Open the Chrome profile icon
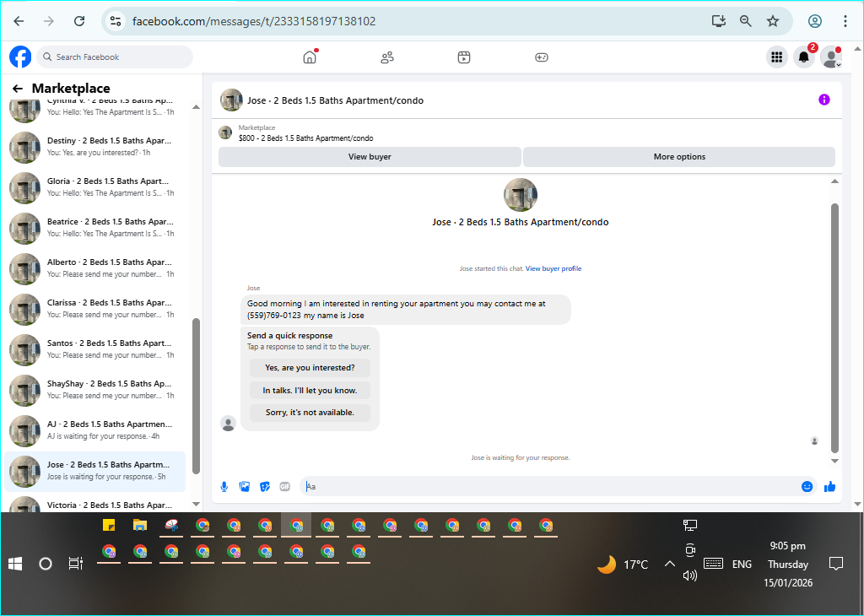This screenshot has height=616, width=864. tap(815, 21)
